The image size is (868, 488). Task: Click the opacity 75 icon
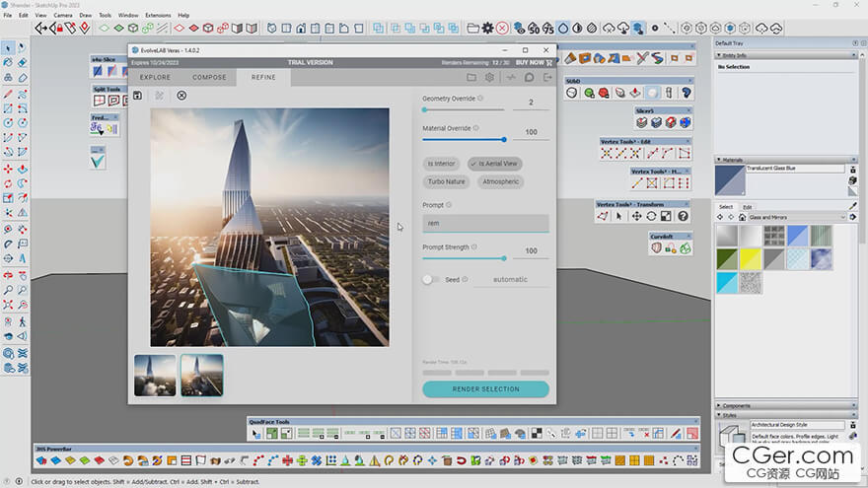548,28
